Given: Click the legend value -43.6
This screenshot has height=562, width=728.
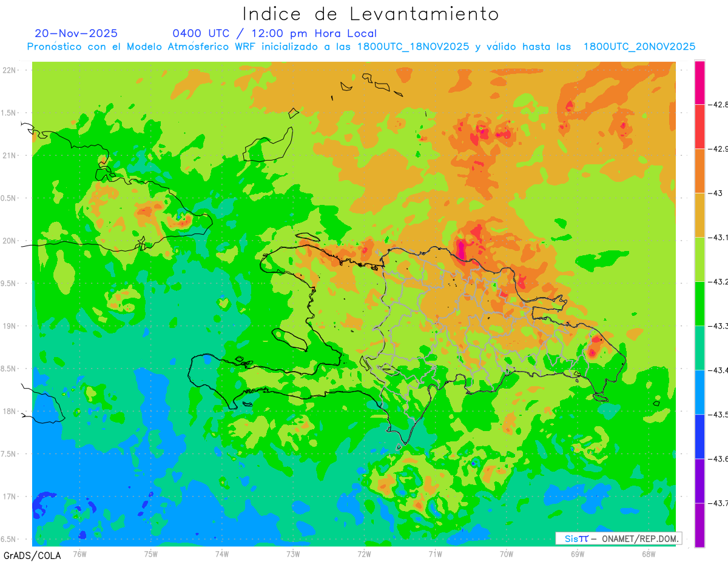Looking at the screenshot, I should click(x=718, y=459).
